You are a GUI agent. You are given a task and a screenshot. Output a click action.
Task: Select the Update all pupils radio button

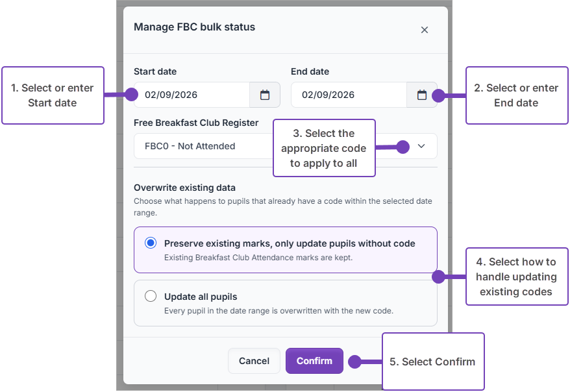151,296
